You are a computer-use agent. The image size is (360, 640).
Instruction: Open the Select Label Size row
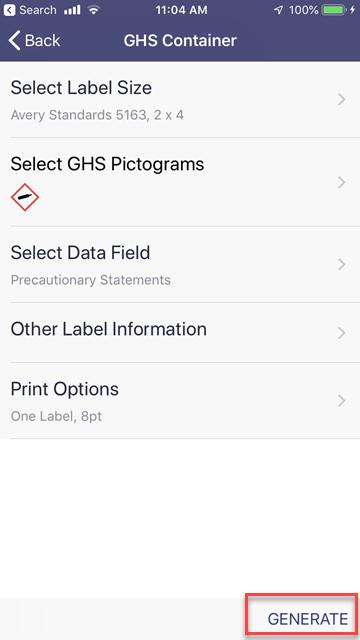tap(180, 100)
